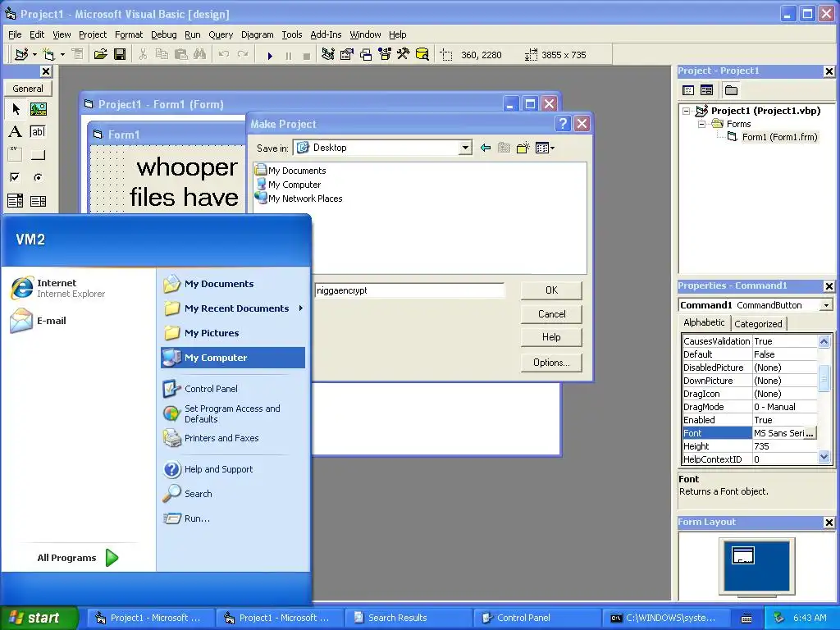Select the ComboBox control in the toolbox
This screenshot has height=630, width=840.
click(x=16, y=201)
